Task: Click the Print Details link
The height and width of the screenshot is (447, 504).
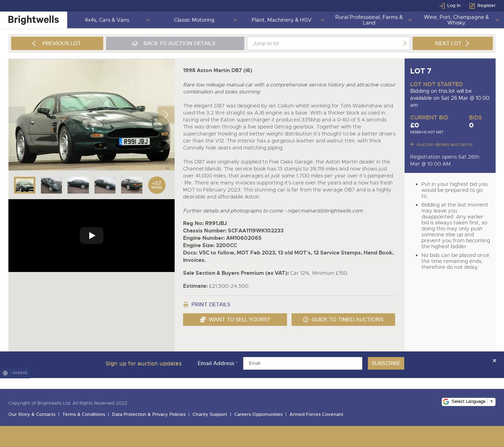Action: [211, 305]
